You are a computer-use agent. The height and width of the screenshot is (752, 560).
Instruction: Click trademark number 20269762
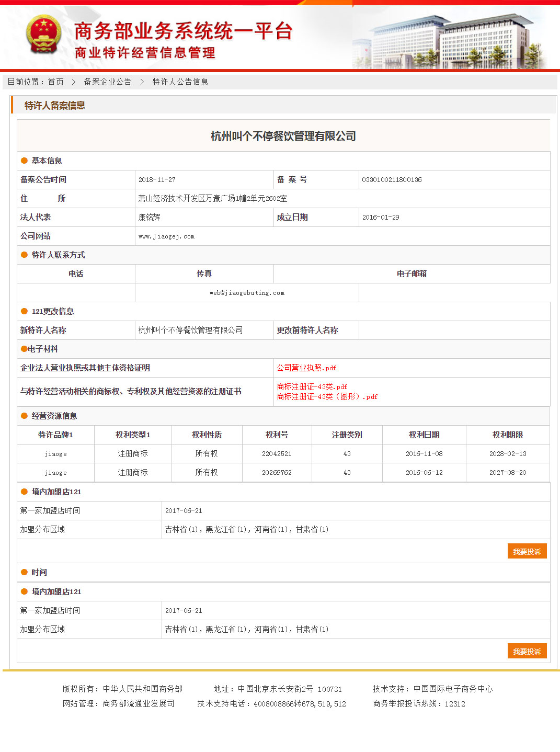click(277, 472)
